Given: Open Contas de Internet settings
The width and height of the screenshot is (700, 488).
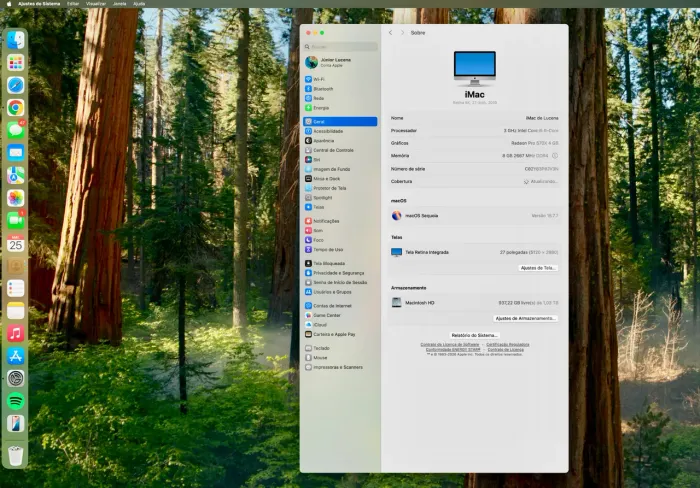Looking at the screenshot, I should pos(340,306).
